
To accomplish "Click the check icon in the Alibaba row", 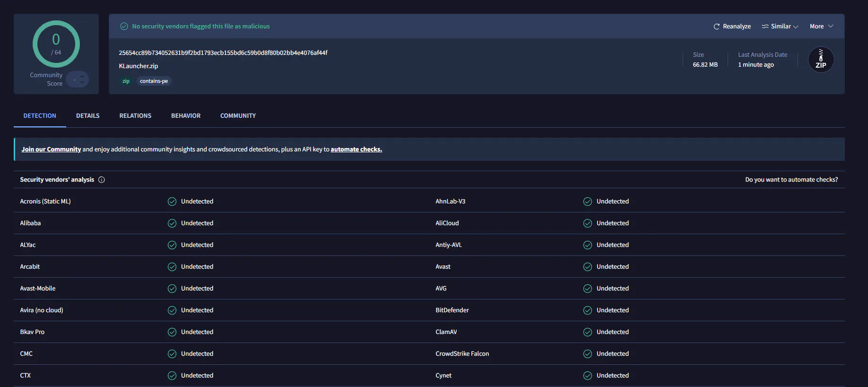I will pos(172,223).
